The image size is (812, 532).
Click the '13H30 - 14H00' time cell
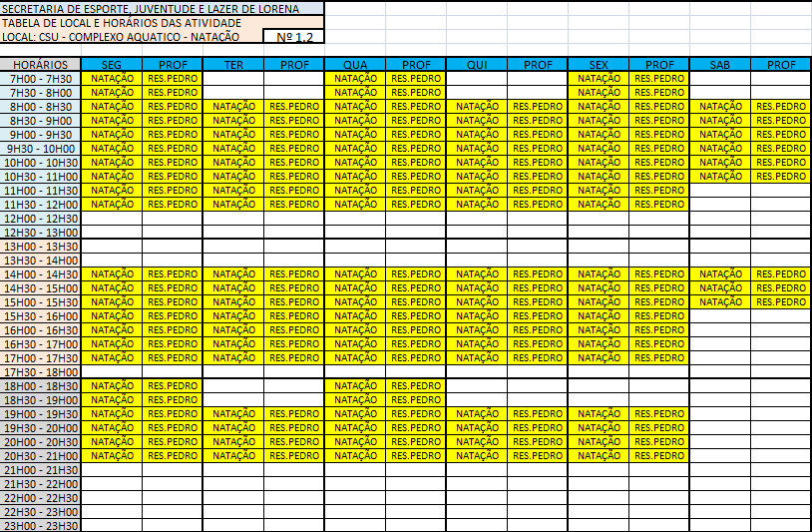pos(40,261)
